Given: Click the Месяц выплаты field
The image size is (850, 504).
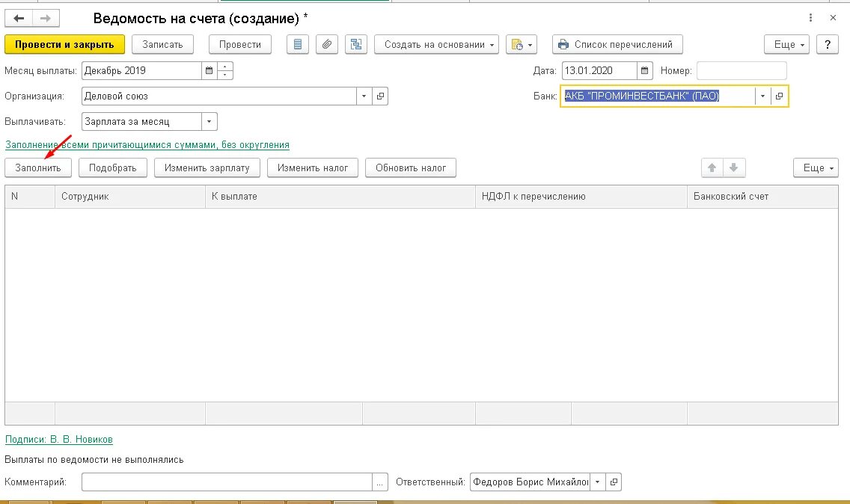Looking at the screenshot, I should click(x=141, y=70).
